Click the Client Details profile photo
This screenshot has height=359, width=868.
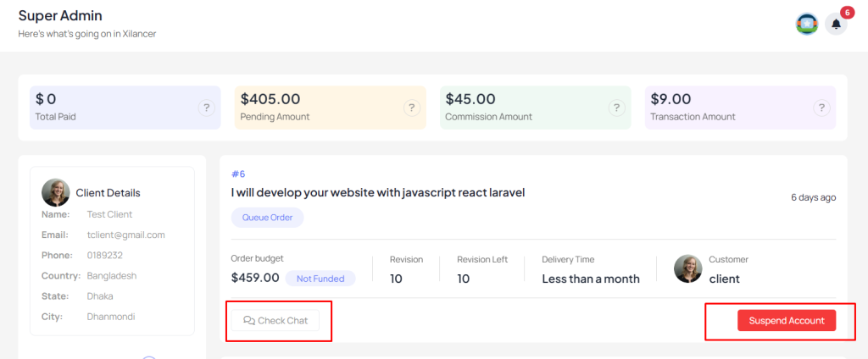point(56,192)
